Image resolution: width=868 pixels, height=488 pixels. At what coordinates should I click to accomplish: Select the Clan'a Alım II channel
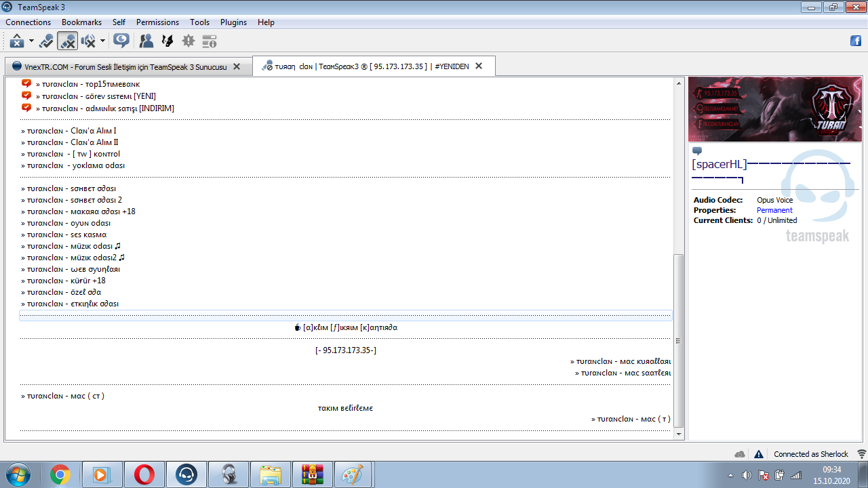coord(70,142)
